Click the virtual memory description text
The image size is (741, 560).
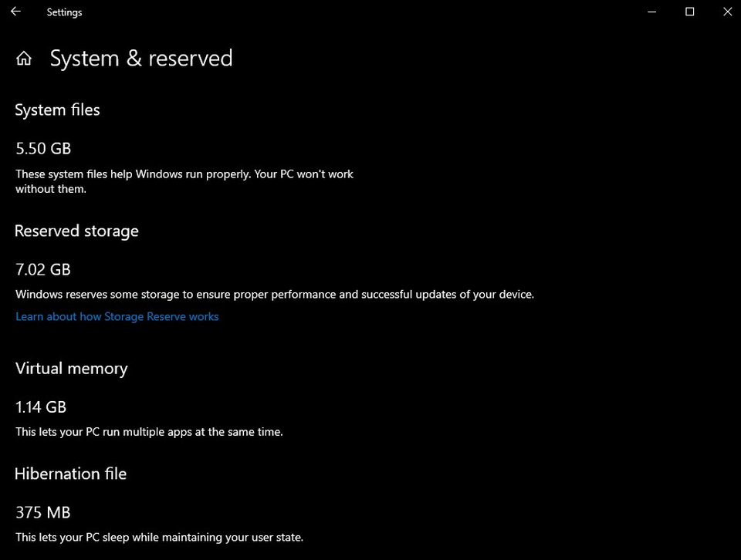pyautogui.click(x=148, y=432)
